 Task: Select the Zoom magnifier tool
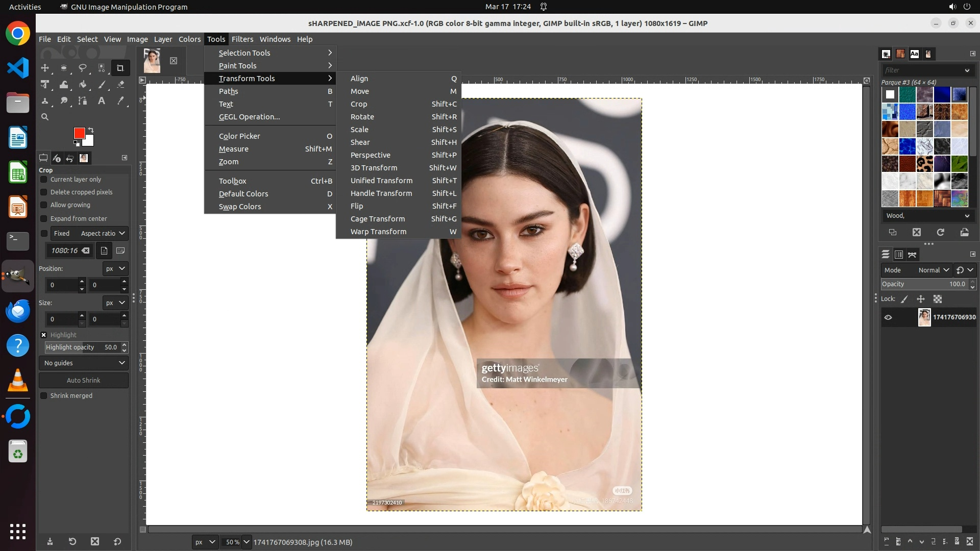click(x=45, y=117)
